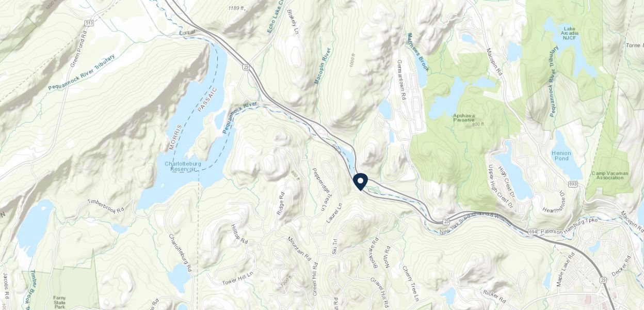Image resolution: width=644 pixels, height=310 pixels.
Task: Click the Tower Hill Ln street label
Action: (x=238, y=281)
